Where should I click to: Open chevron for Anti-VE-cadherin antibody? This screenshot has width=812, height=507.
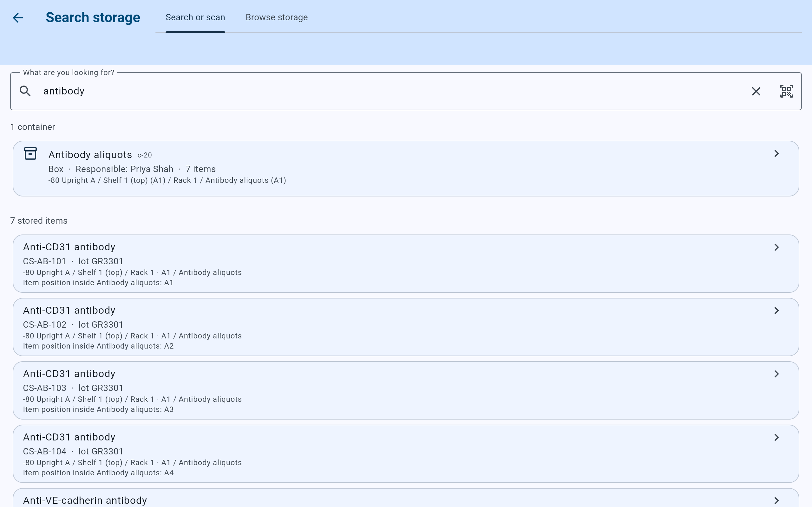click(776, 501)
